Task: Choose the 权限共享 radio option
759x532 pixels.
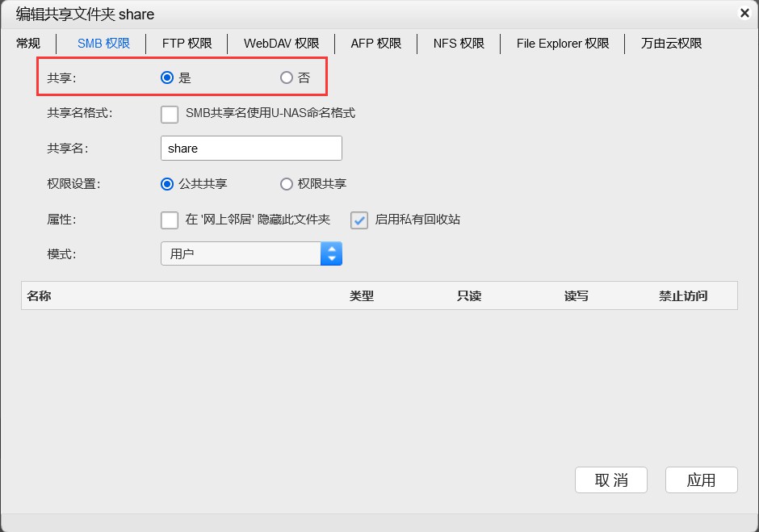Action: (287, 184)
